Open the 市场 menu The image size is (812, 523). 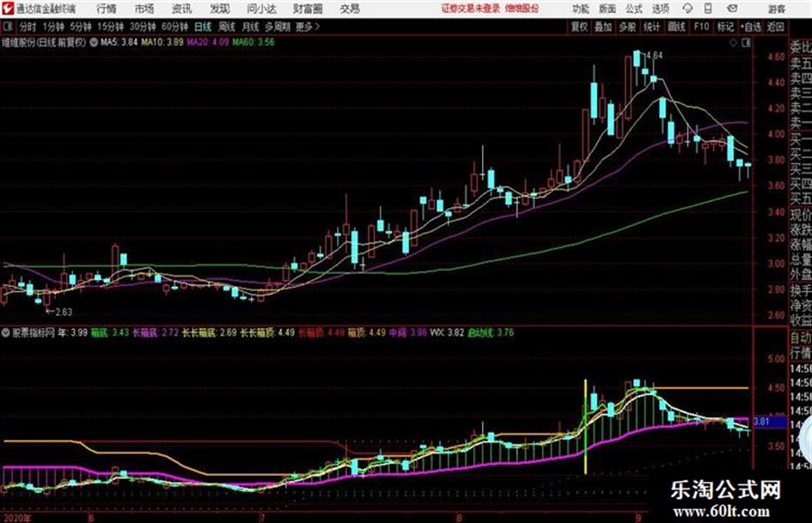pyautogui.click(x=144, y=9)
